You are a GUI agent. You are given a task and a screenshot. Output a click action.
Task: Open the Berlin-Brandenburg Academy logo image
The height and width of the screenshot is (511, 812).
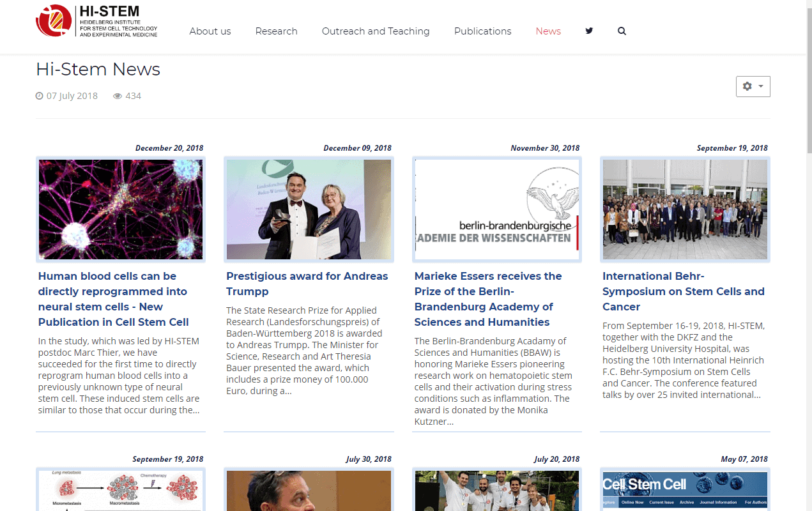497,210
